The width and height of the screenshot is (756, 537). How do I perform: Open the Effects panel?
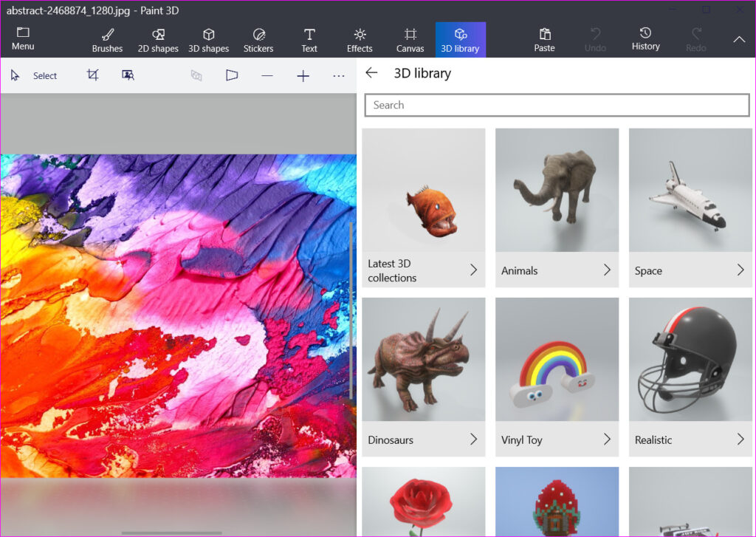pyautogui.click(x=360, y=38)
